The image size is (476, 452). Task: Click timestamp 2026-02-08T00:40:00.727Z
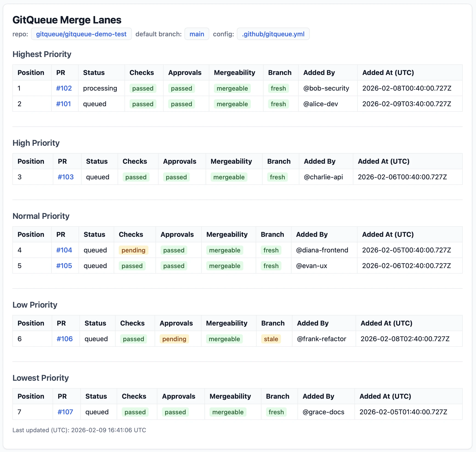click(407, 88)
